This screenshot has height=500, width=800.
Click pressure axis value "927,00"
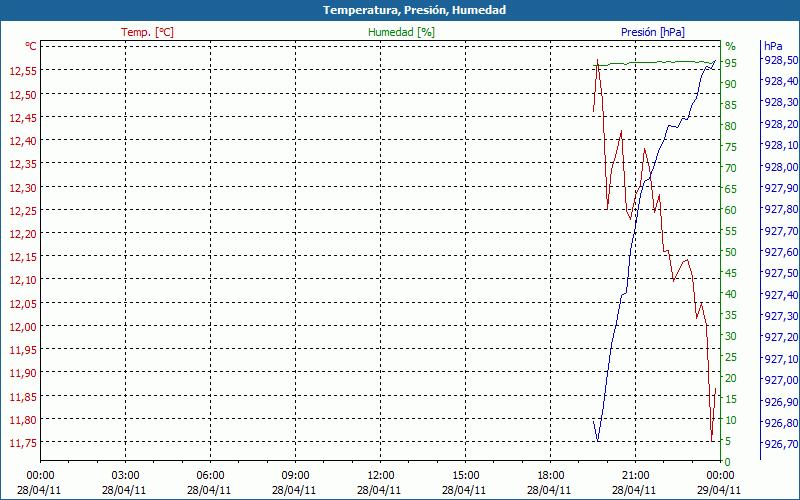[781, 380]
